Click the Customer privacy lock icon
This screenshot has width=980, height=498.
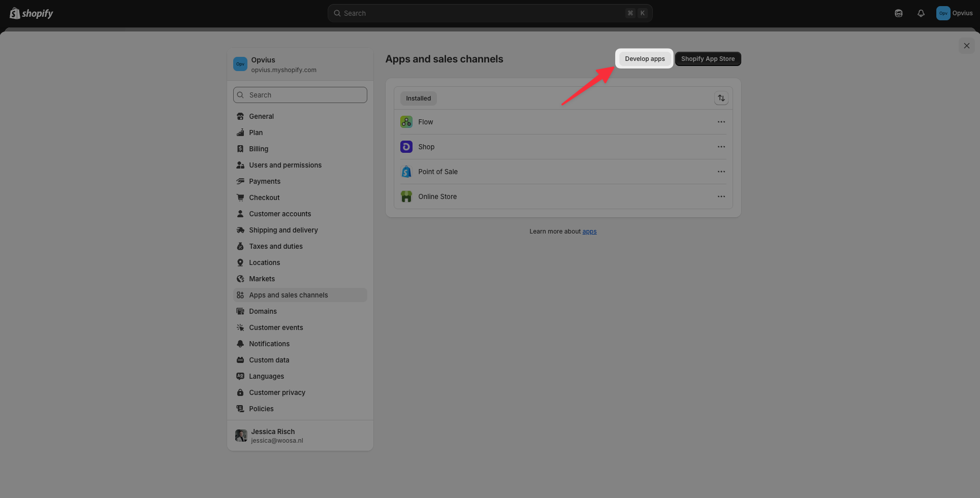240,392
